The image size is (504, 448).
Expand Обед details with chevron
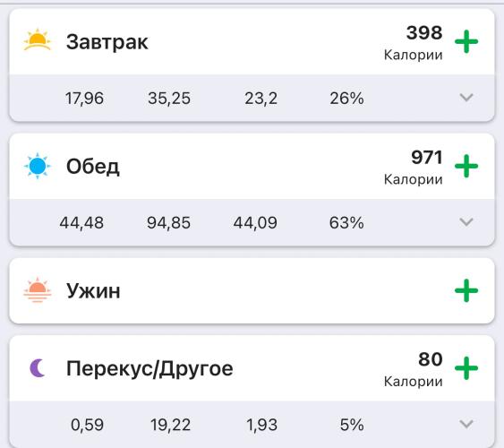[x=466, y=221]
